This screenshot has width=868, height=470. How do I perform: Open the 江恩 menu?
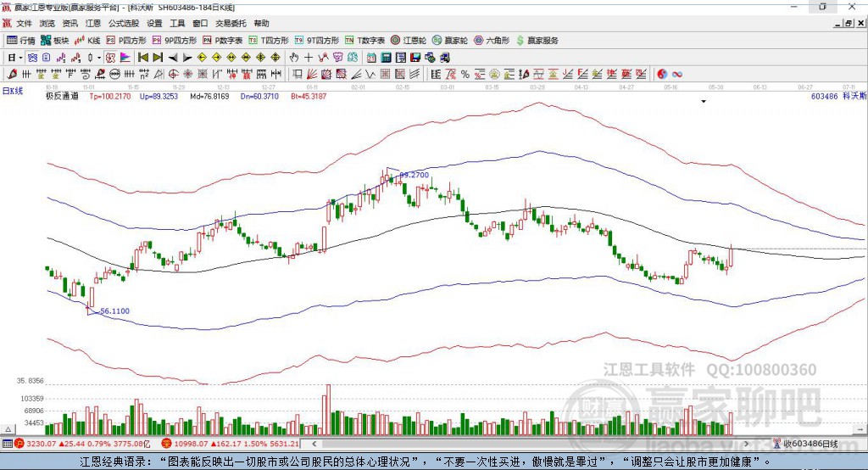[x=93, y=23]
